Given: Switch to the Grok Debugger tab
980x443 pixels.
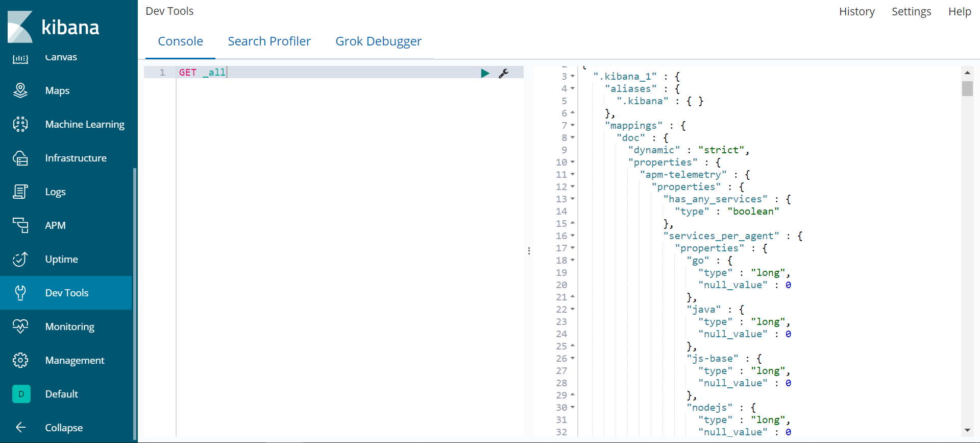Looking at the screenshot, I should coord(378,41).
